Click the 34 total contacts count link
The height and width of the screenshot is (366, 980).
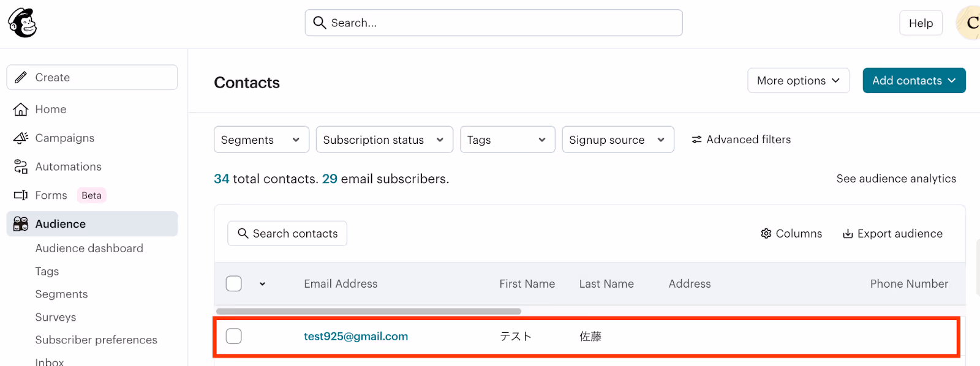pos(221,179)
